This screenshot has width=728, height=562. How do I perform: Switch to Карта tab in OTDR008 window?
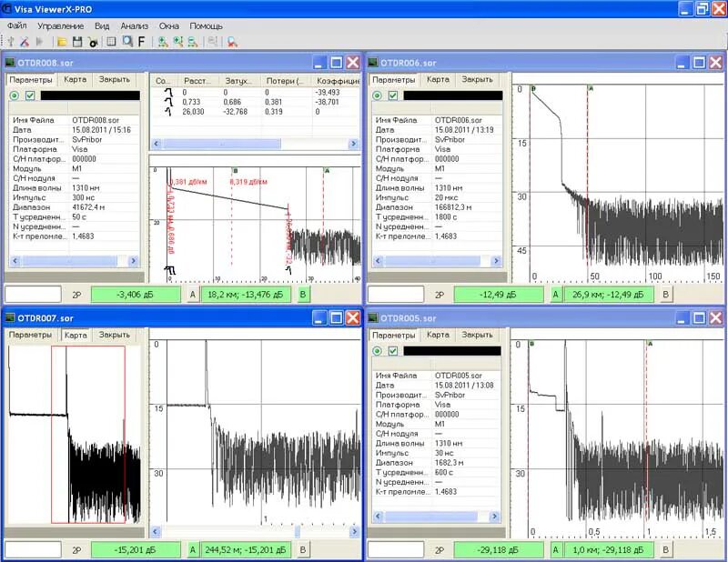76,79
